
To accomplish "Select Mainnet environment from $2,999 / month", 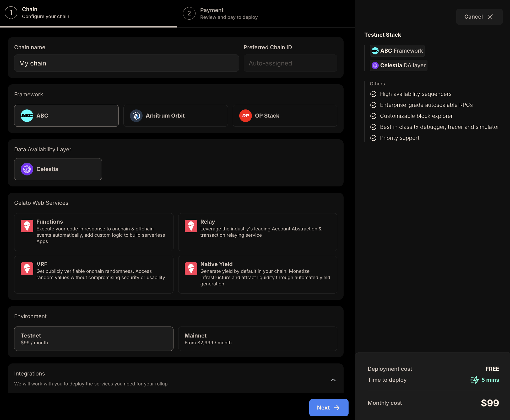I will [x=258, y=339].
